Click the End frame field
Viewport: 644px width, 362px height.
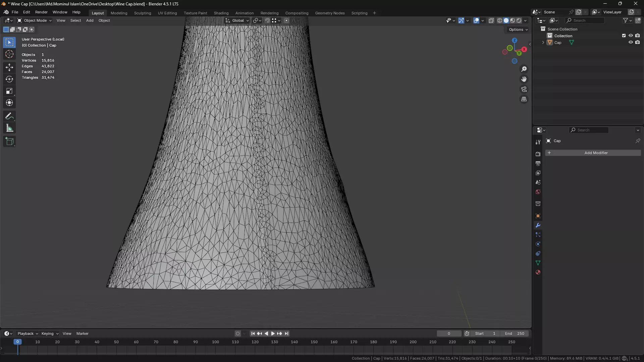[515, 334]
